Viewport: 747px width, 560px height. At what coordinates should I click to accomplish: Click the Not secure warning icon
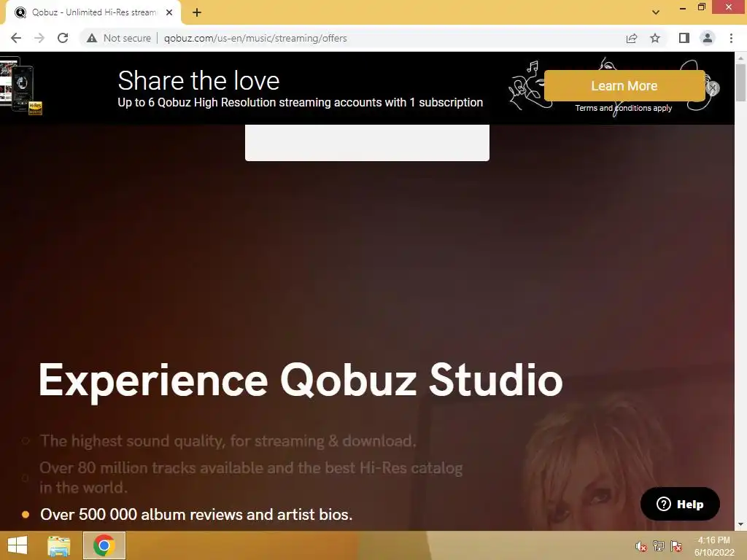click(x=92, y=38)
